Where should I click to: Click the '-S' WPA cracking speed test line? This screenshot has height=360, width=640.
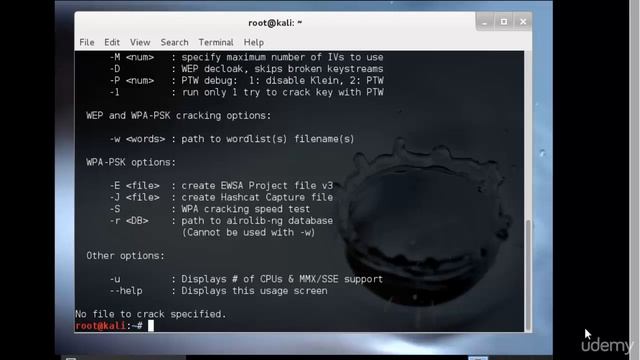(x=209, y=209)
